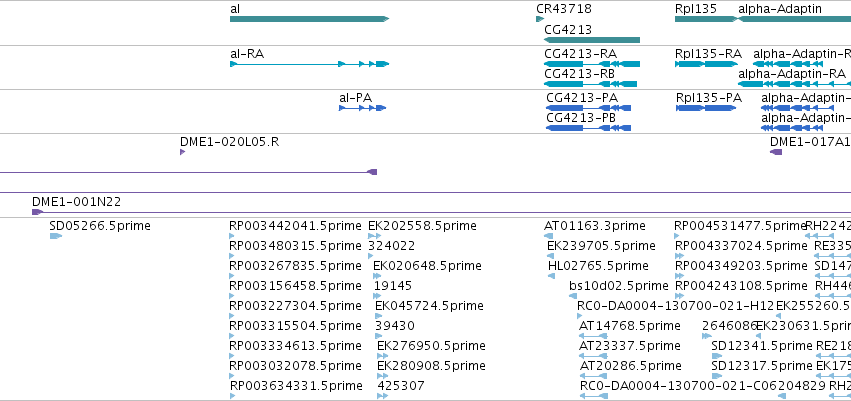This screenshot has width=851, height=401.
Task: Click the DME1-001N22 clone label
Action: tap(77, 202)
